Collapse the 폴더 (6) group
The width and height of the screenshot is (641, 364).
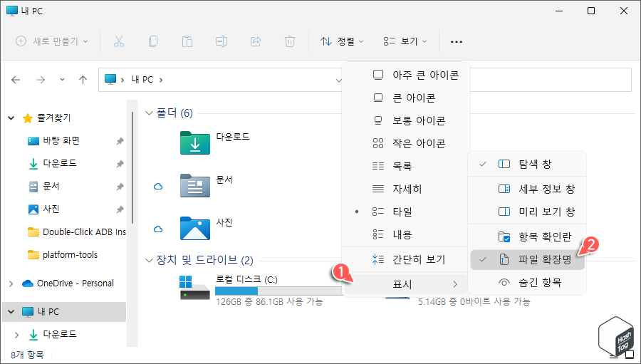[149, 113]
